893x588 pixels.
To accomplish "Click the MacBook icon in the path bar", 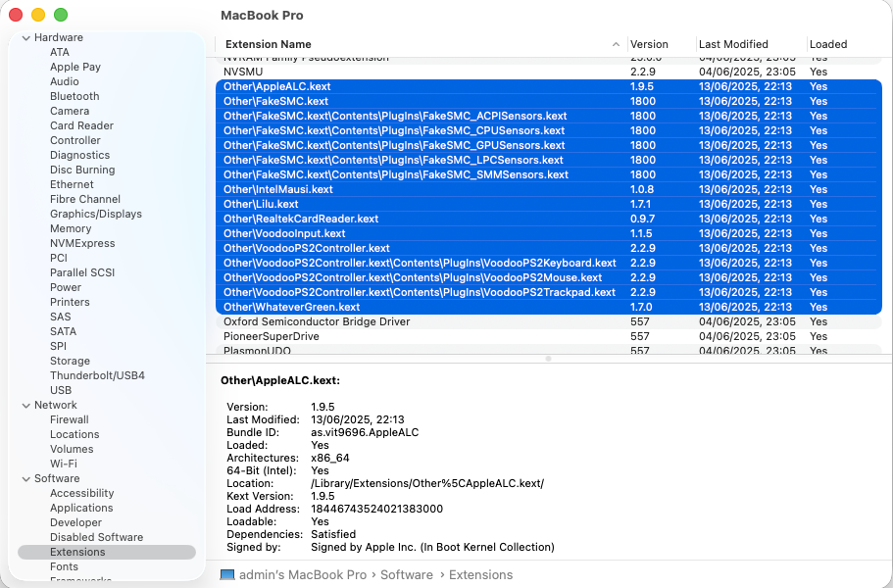I will point(227,575).
